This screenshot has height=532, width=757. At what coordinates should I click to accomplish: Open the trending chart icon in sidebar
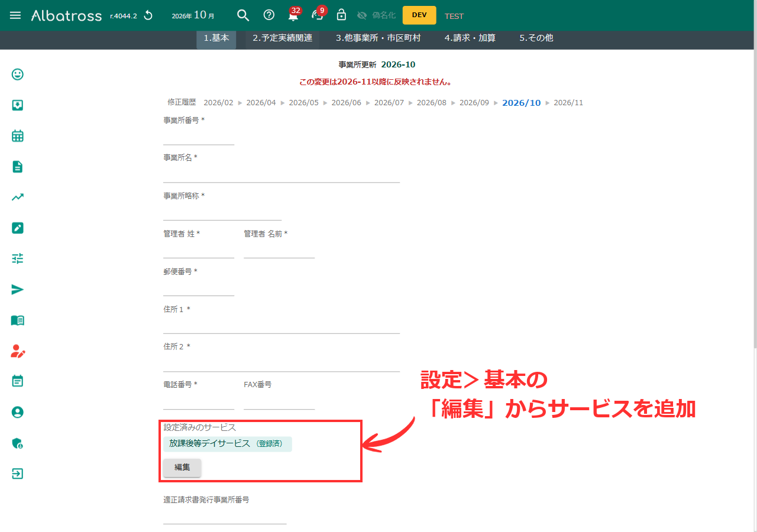(18, 197)
